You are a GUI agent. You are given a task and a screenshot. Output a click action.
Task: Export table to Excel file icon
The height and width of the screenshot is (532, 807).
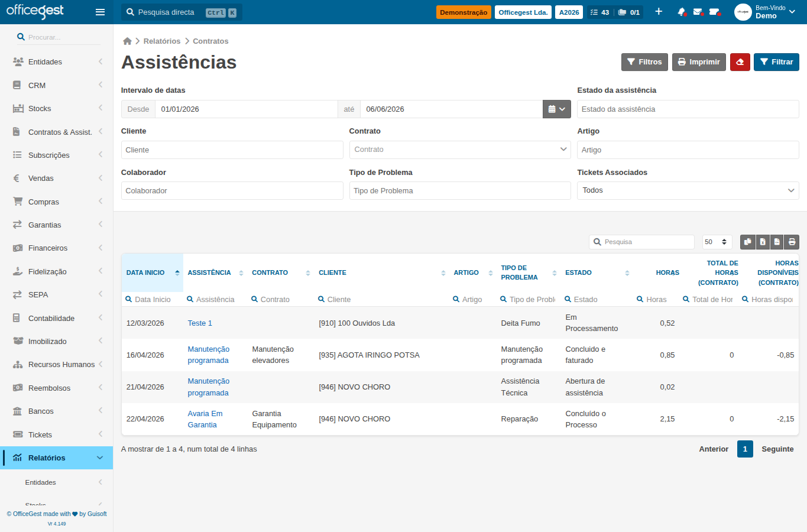[763, 242]
